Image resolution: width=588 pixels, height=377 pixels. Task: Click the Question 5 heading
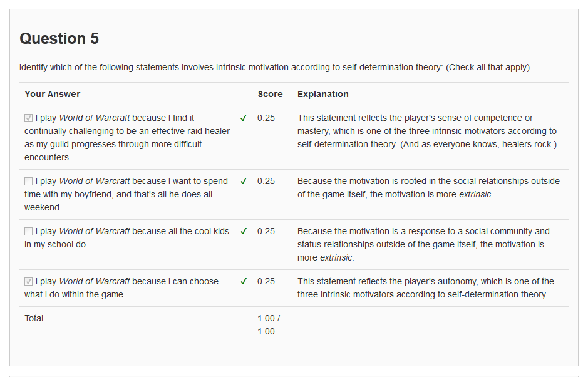point(59,38)
